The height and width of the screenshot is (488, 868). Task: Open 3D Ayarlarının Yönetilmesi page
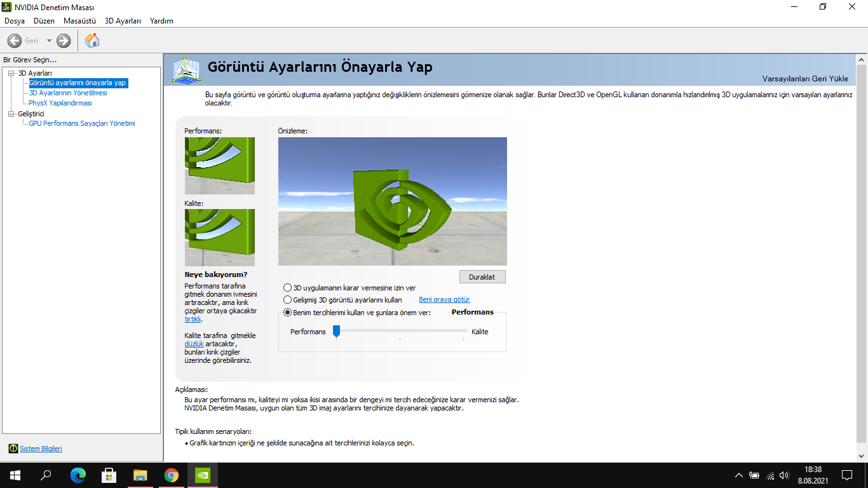[x=68, y=93]
